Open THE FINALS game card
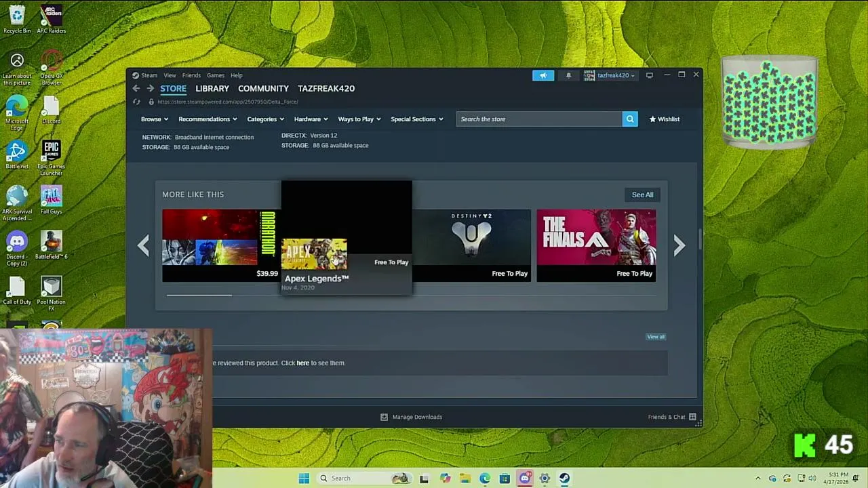The image size is (868, 488). [x=596, y=245]
